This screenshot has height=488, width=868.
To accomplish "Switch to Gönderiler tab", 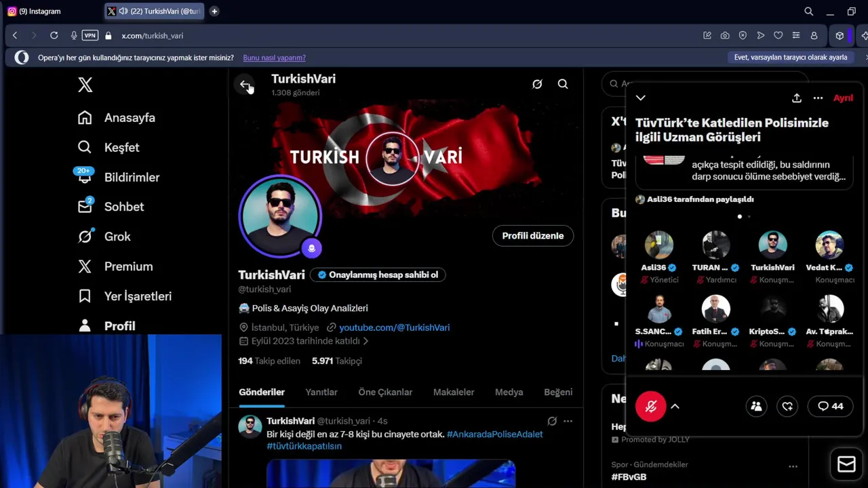I will click(x=262, y=392).
